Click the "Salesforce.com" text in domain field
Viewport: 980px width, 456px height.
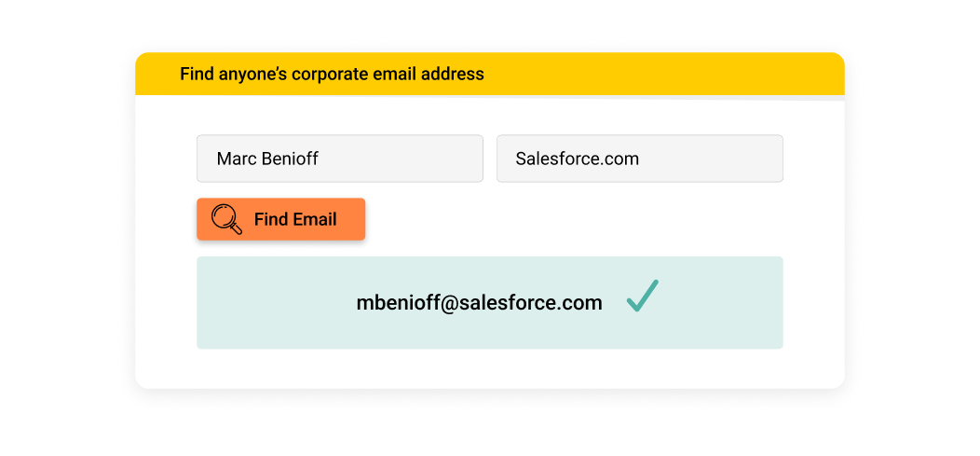tap(577, 159)
